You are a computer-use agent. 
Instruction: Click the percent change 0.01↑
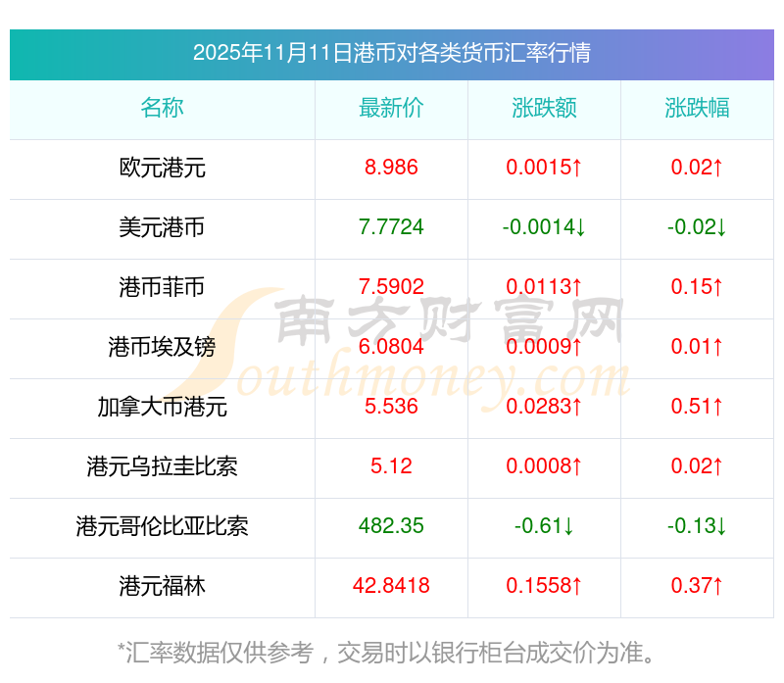697,347
